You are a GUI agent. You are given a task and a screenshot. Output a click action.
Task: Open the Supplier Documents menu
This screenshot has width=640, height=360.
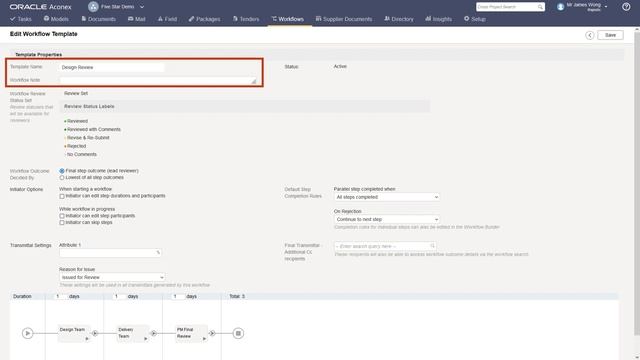pyautogui.click(x=344, y=19)
